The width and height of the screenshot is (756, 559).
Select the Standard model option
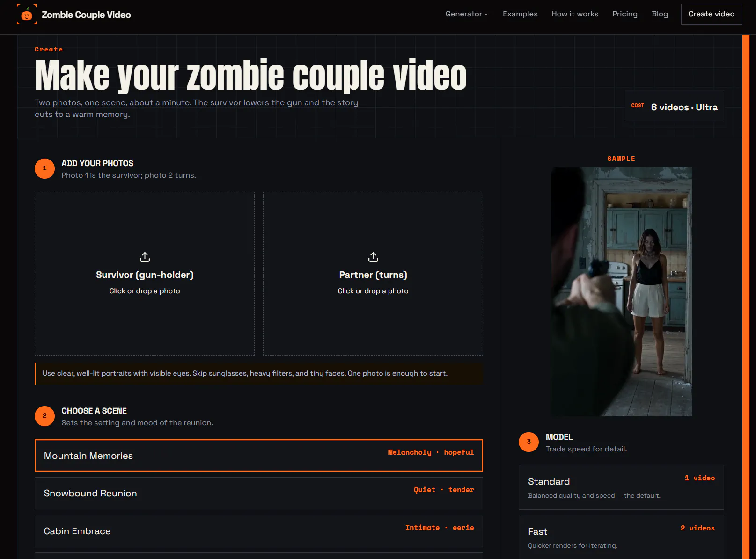621,487
